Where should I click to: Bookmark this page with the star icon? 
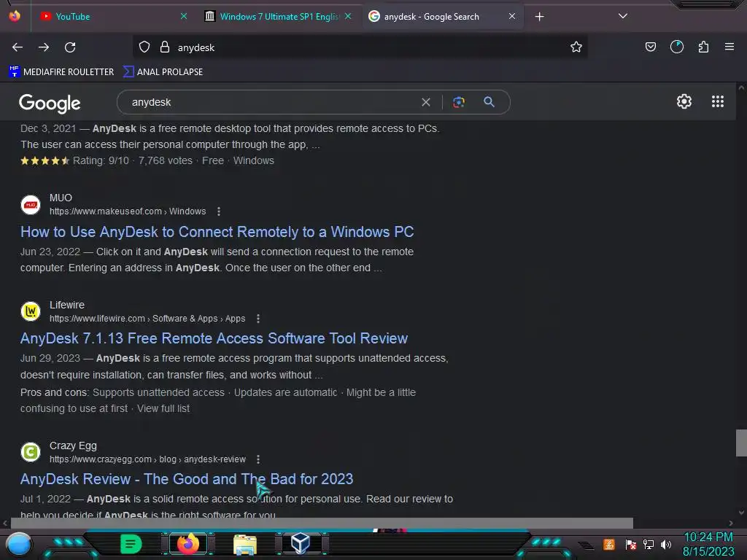coord(576,47)
